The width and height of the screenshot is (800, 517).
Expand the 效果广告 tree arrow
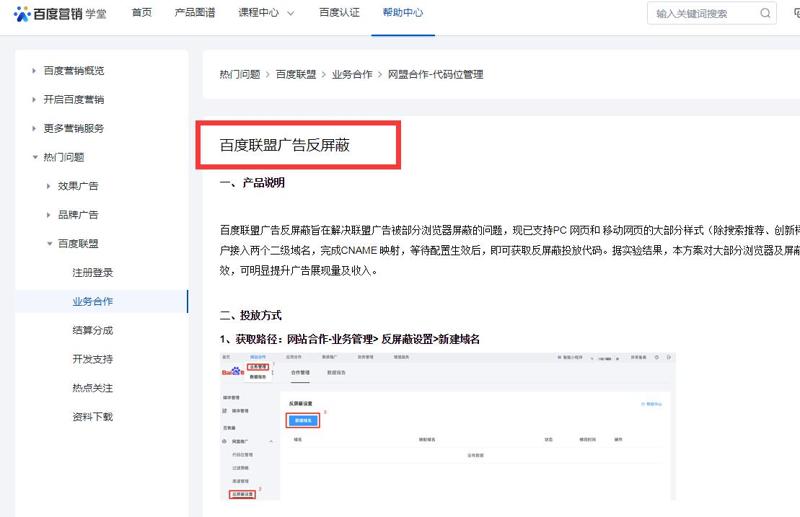[48, 186]
